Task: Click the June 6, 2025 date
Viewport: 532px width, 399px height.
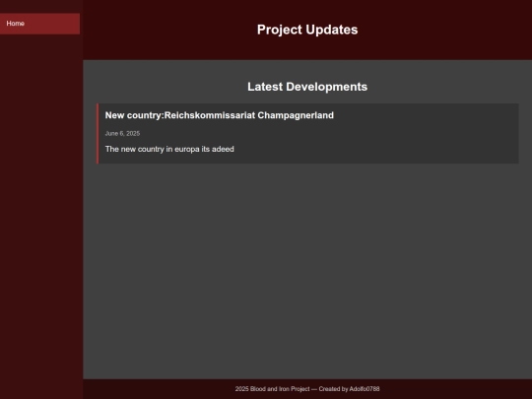Action: tap(122, 133)
